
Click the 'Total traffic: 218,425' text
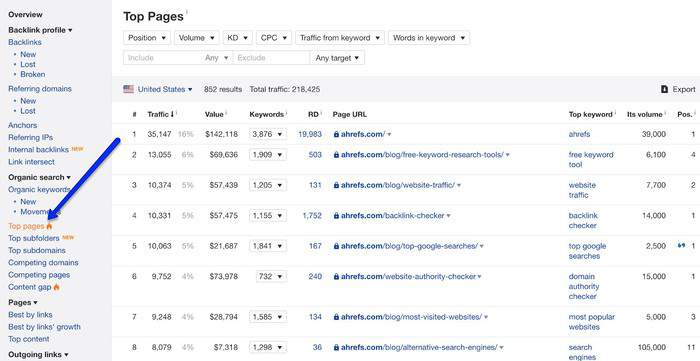click(x=285, y=89)
